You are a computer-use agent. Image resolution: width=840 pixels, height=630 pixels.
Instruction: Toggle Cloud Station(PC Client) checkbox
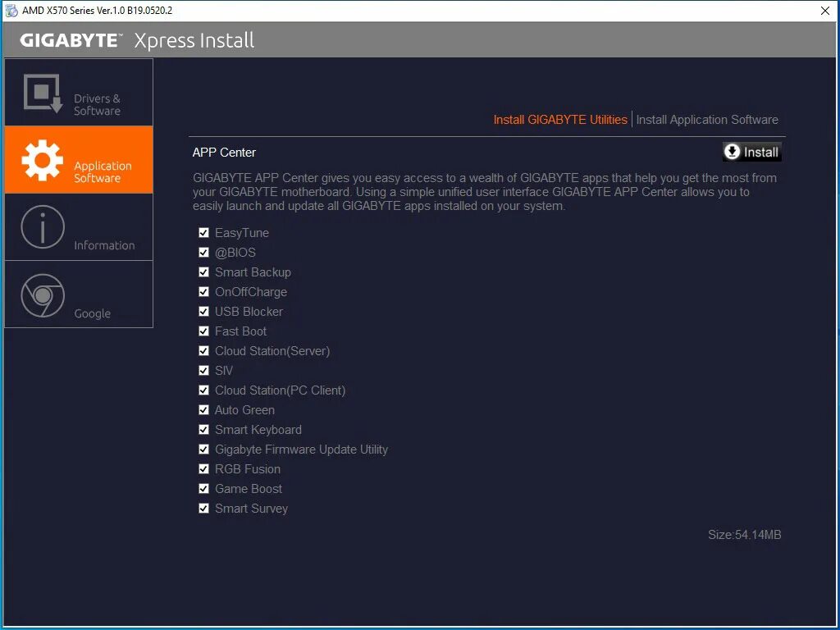pos(203,390)
